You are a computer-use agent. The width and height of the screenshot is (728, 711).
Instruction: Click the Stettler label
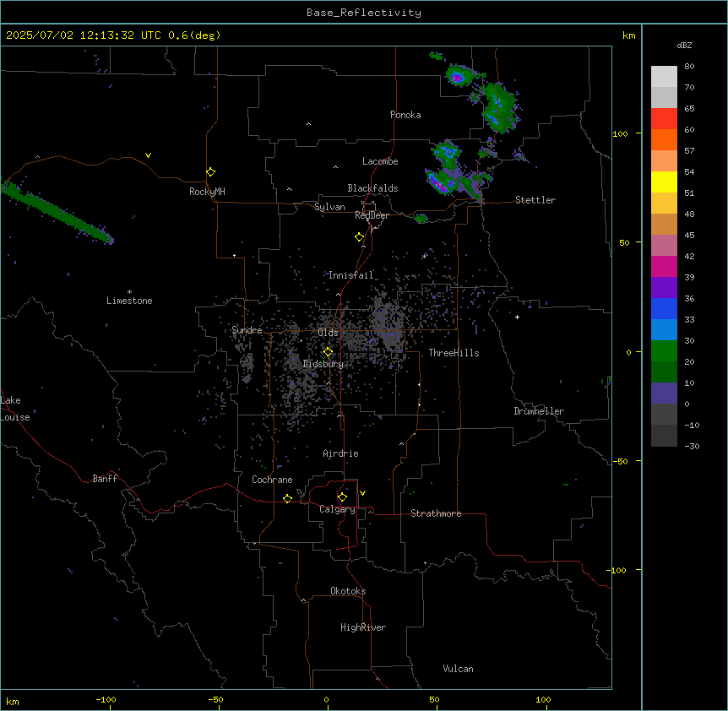point(535,200)
